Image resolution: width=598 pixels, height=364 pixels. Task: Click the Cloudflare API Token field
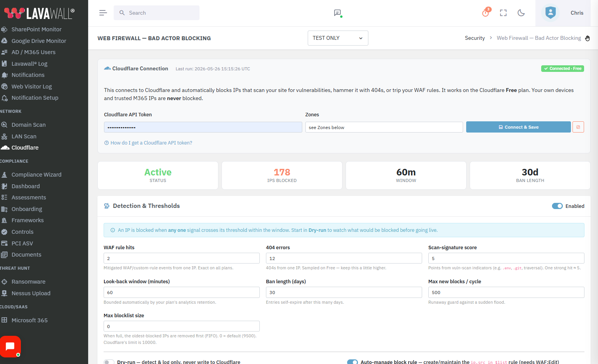(x=203, y=127)
